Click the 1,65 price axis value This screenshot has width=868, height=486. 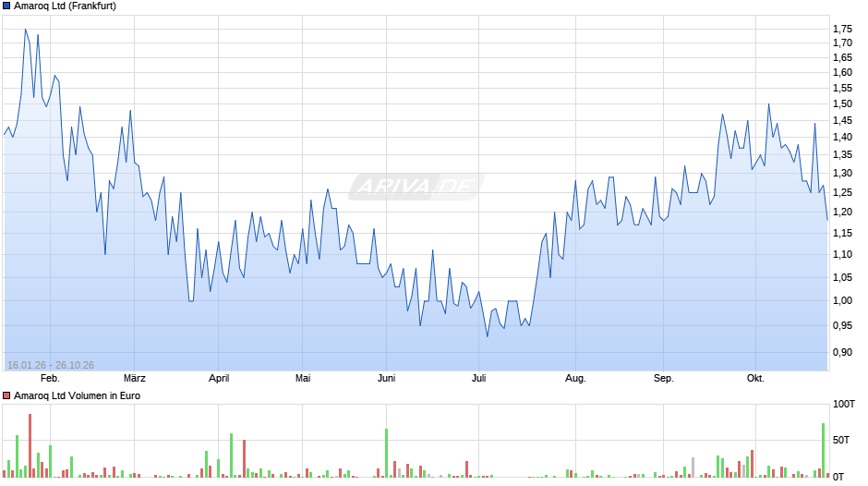[842, 57]
